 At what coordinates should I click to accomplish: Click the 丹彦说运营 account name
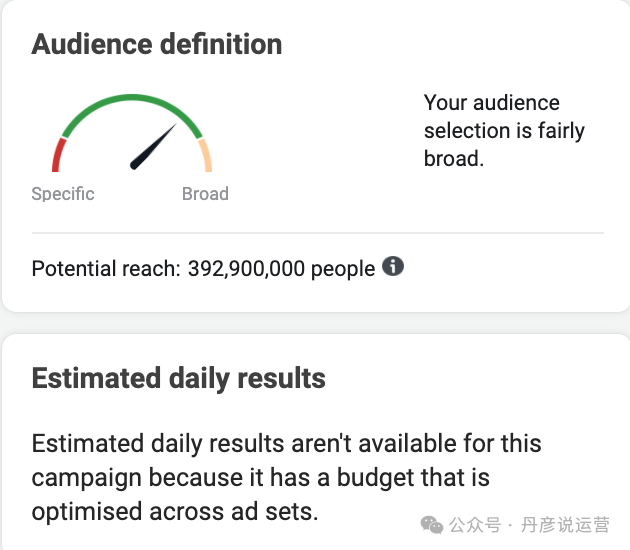(x=565, y=525)
